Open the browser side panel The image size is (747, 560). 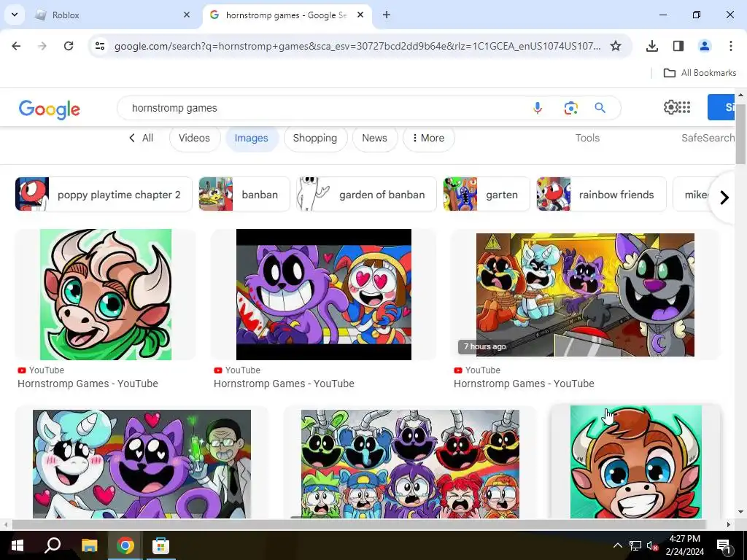pyautogui.click(x=678, y=46)
